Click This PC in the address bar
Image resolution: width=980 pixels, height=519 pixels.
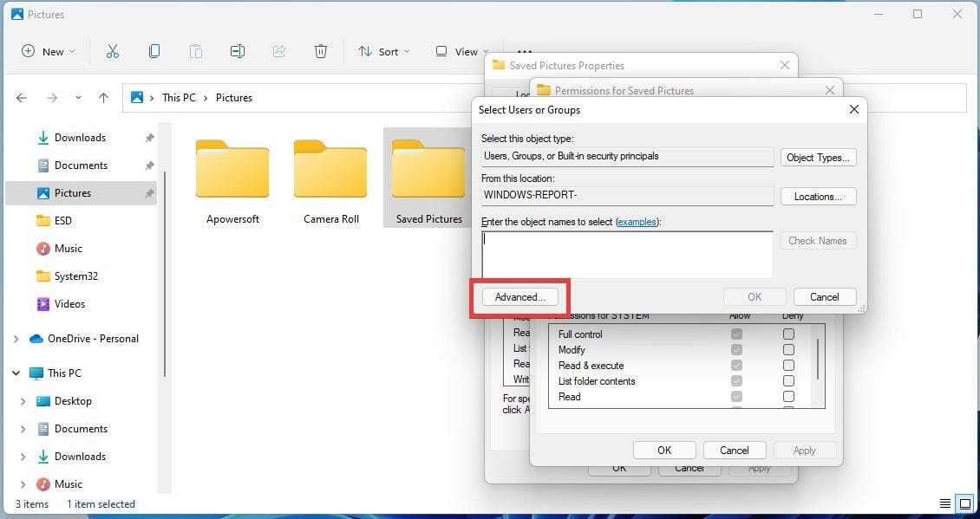click(179, 98)
